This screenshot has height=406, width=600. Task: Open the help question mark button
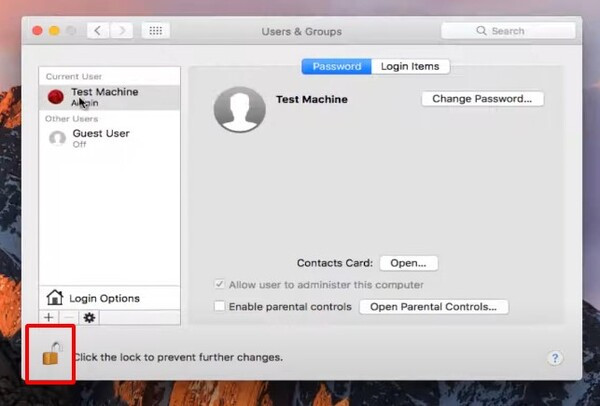pyautogui.click(x=555, y=358)
